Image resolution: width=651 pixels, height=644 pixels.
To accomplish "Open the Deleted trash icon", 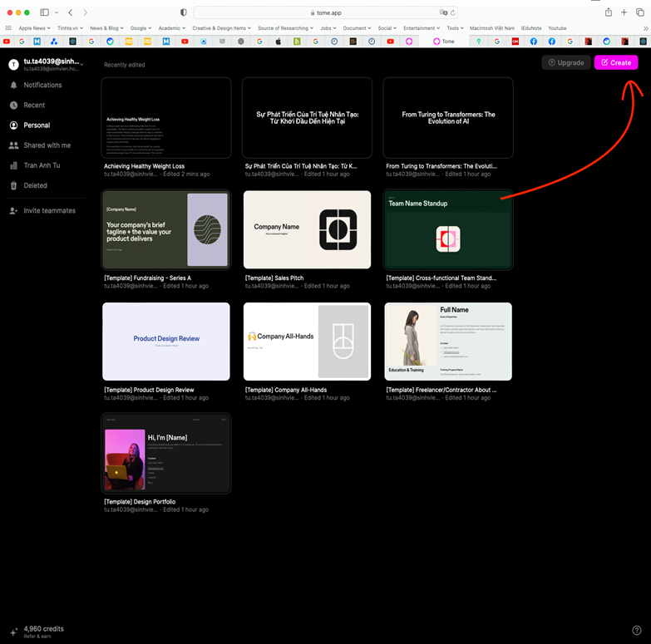I will (x=13, y=185).
